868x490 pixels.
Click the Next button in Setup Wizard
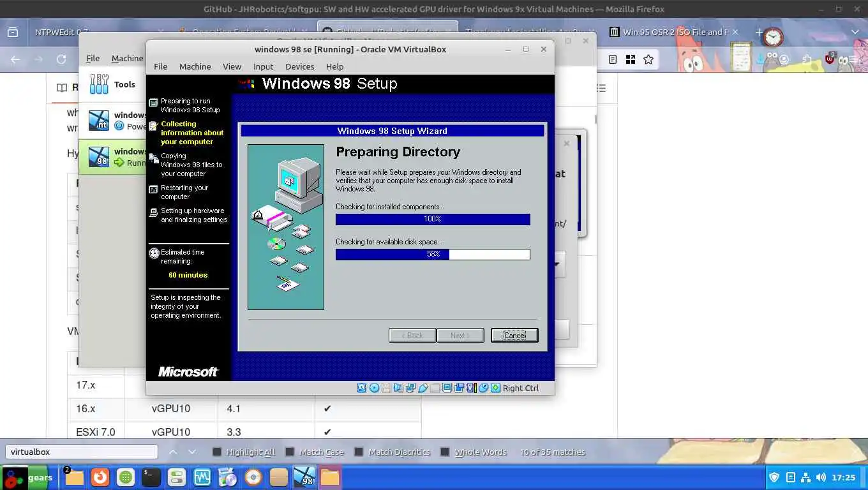pyautogui.click(x=460, y=335)
